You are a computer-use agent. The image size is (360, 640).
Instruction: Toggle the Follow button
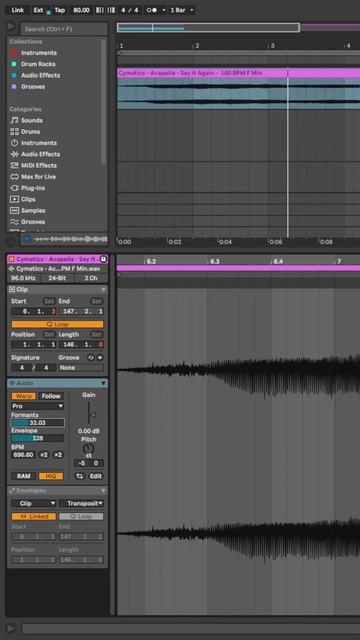(51, 396)
